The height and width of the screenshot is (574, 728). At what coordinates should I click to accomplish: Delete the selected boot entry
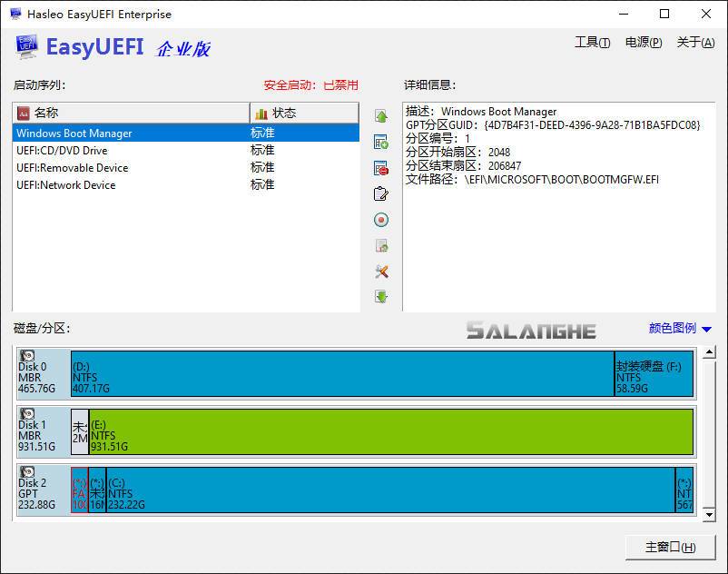(x=382, y=166)
